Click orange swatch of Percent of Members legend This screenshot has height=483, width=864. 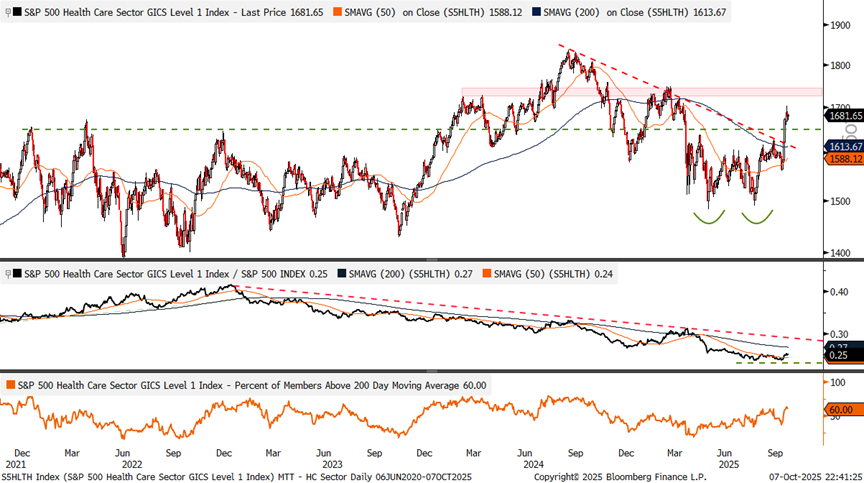(x=10, y=386)
